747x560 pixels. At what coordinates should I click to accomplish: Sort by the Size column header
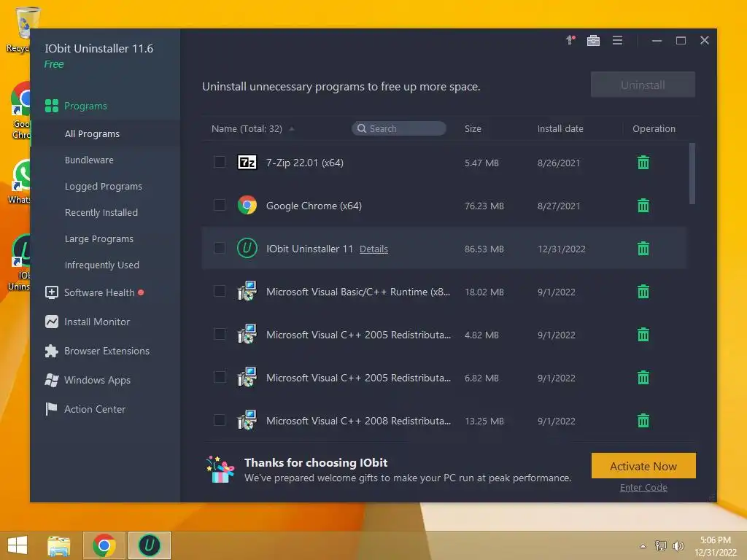pos(473,128)
